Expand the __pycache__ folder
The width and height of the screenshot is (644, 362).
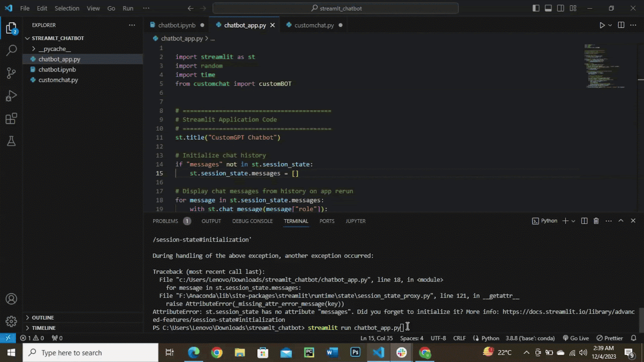(35, 49)
